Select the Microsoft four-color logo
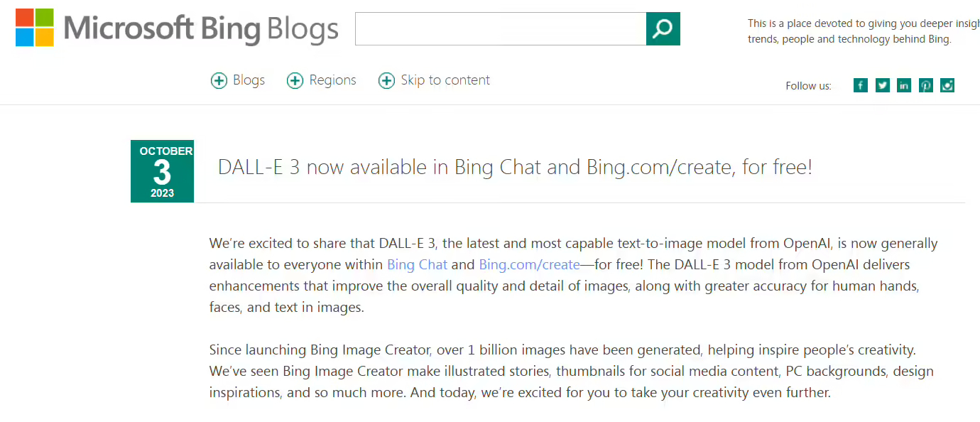Screen dimensions: 980x422 33,27
